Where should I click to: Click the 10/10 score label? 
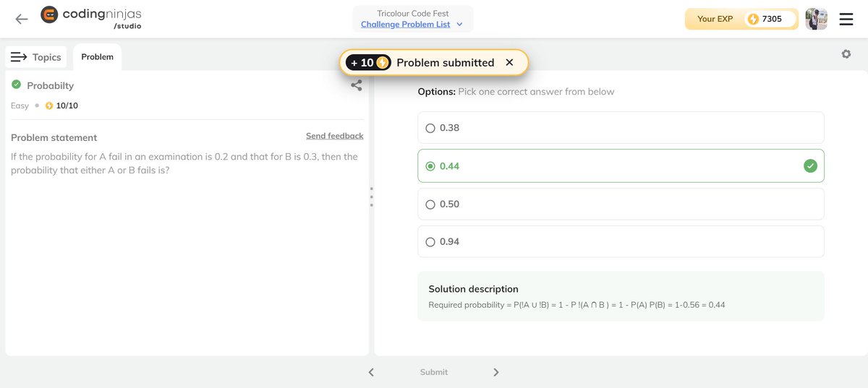click(x=67, y=105)
